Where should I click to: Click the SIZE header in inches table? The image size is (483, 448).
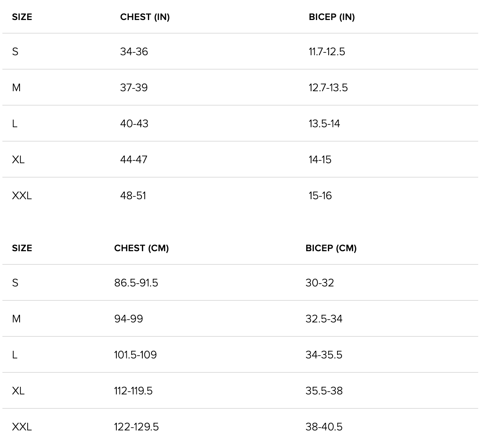(22, 17)
